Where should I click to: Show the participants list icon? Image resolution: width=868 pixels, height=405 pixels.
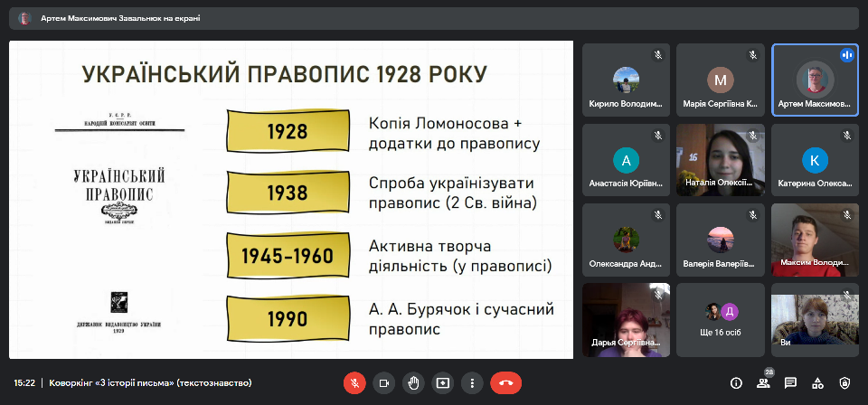763,383
